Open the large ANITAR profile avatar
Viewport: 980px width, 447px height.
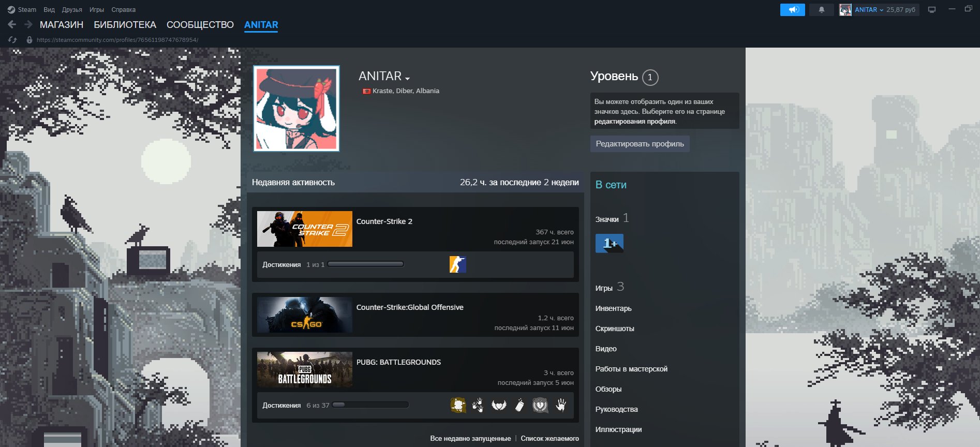click(296, 109)
